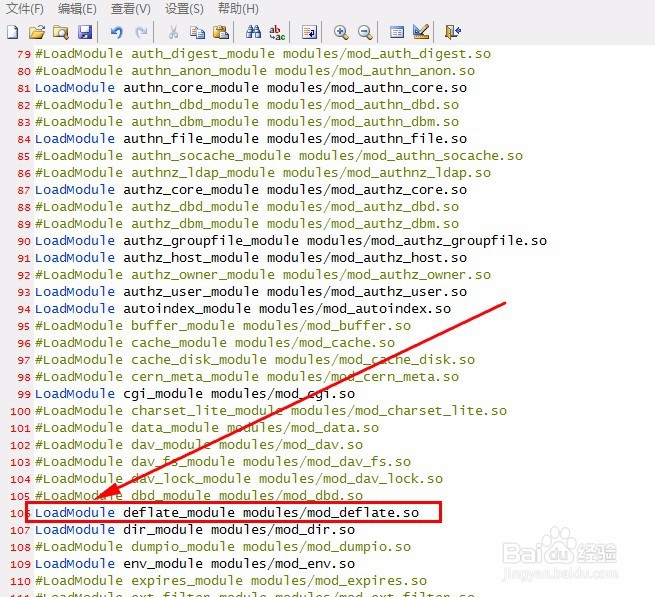This screenshot has width=655, height=597.
Task: Click the authz_owner_module line
Action: 263,274
